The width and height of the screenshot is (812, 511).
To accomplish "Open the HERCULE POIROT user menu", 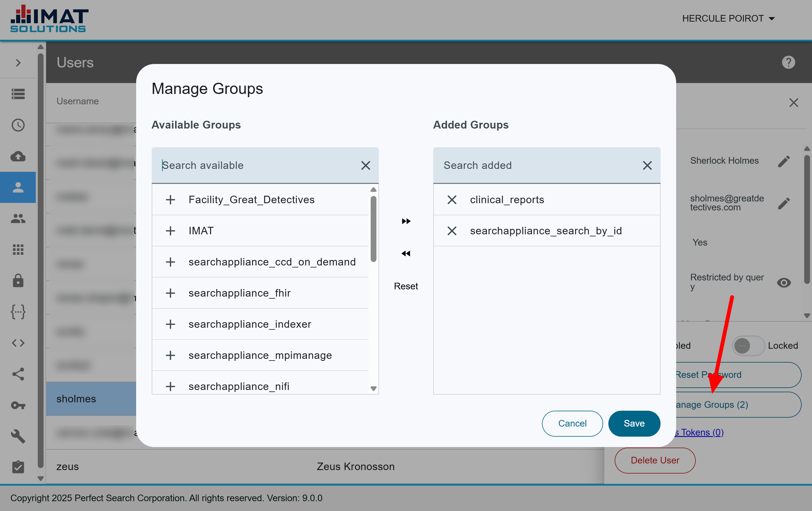I will (x=728, y=18).
